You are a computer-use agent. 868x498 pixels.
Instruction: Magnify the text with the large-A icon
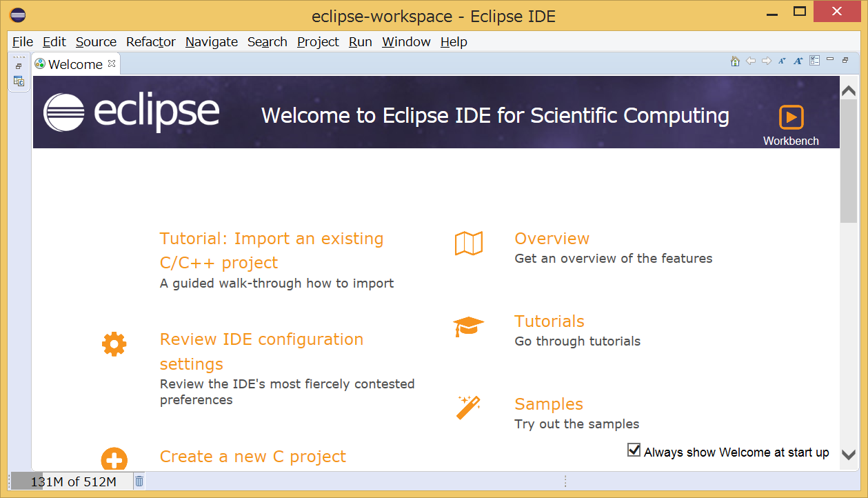click(798, 61)
